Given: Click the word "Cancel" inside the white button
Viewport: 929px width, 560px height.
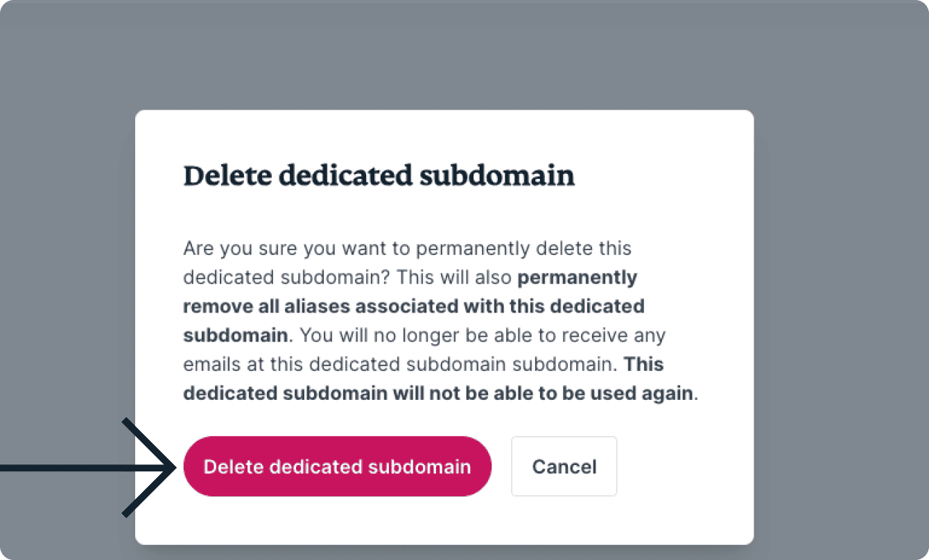Looking at the screenshot, I should [x=564, y=466].
